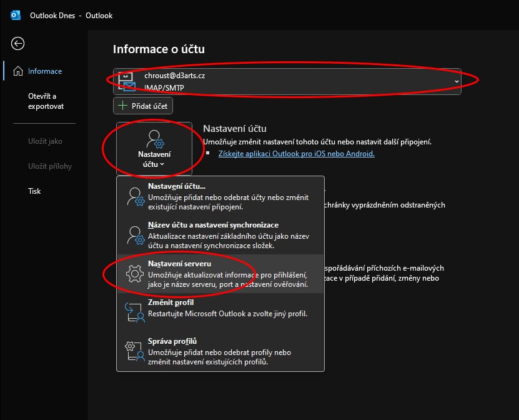Choose Změnit profil from the menu
Image resolution: width=519 pixels, height=420 pixels.
(x=220, y=312)
